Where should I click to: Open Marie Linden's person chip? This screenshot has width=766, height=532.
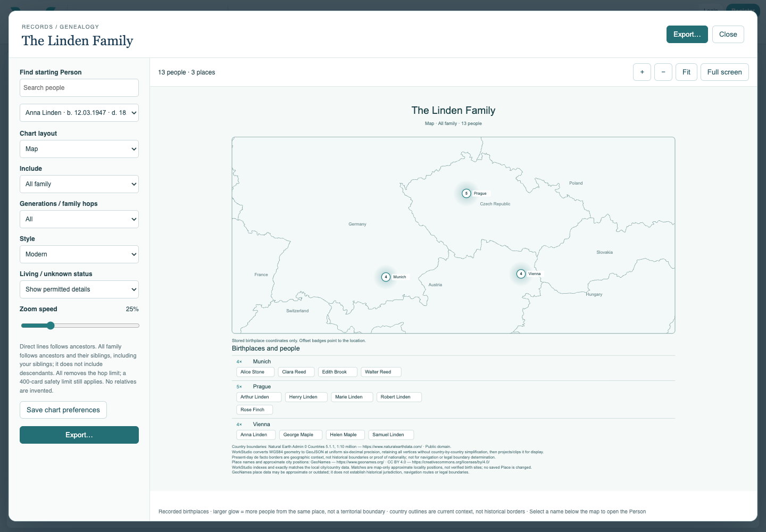(352, 397)
